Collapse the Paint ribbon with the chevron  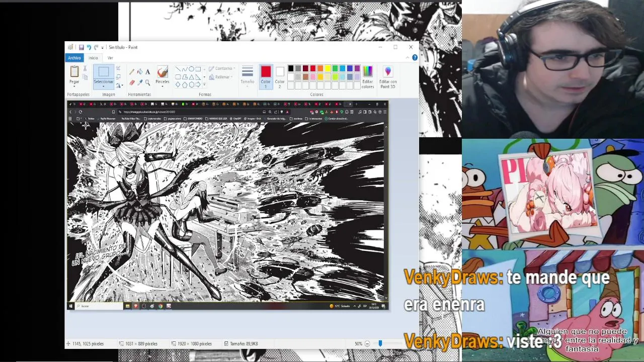[x=408, y=57]
